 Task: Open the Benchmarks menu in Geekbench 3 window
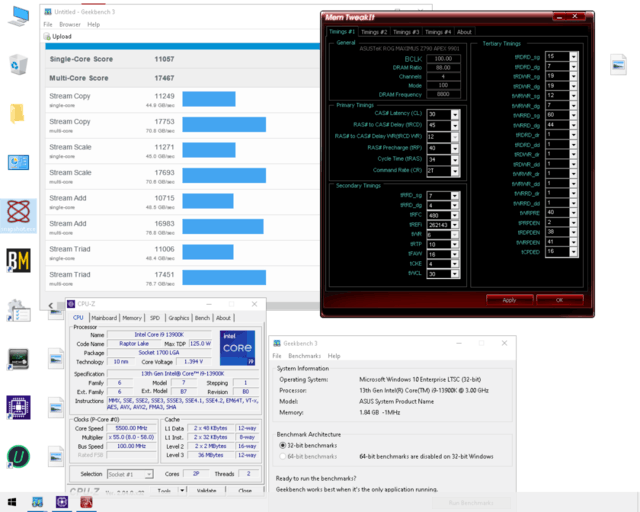(x=304, y=356)
